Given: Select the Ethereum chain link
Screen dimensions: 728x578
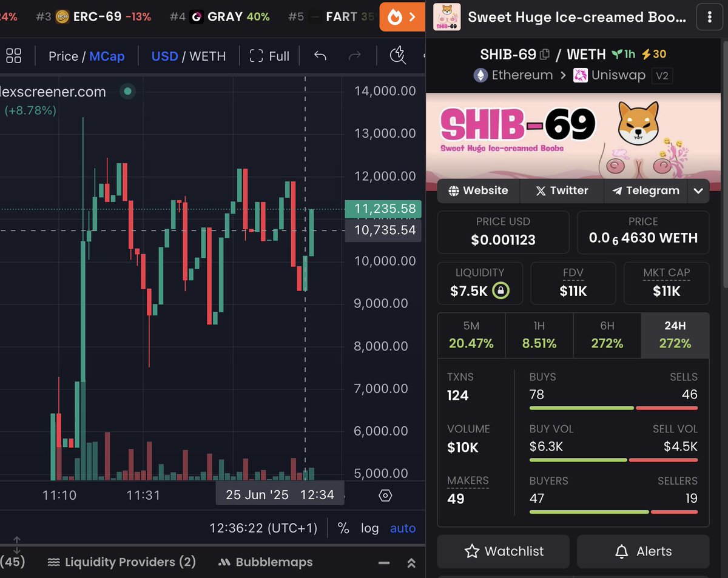Looking at the screenshot, I should tap(513, 75).
